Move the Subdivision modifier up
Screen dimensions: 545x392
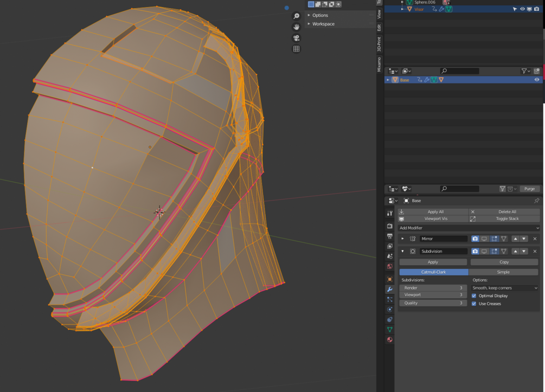click(515, 252)
